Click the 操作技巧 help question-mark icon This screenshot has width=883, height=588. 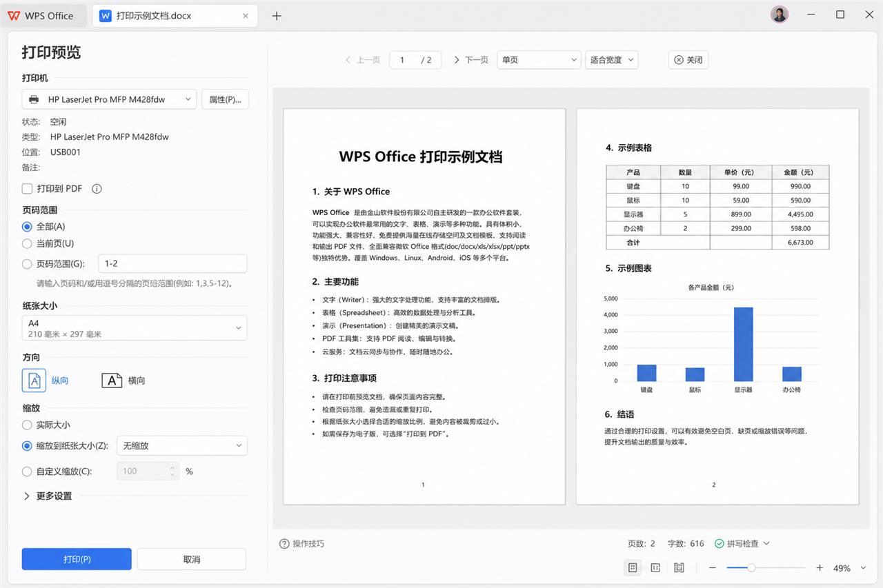[x=284, y=543]
